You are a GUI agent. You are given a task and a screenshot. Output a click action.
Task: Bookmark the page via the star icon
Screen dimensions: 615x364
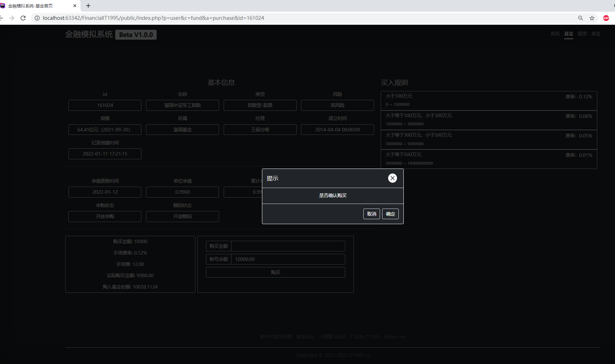(x=592, y=18)
